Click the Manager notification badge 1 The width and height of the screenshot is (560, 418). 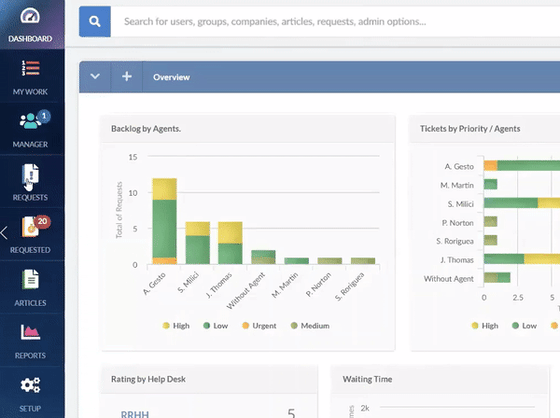(44, 116)
